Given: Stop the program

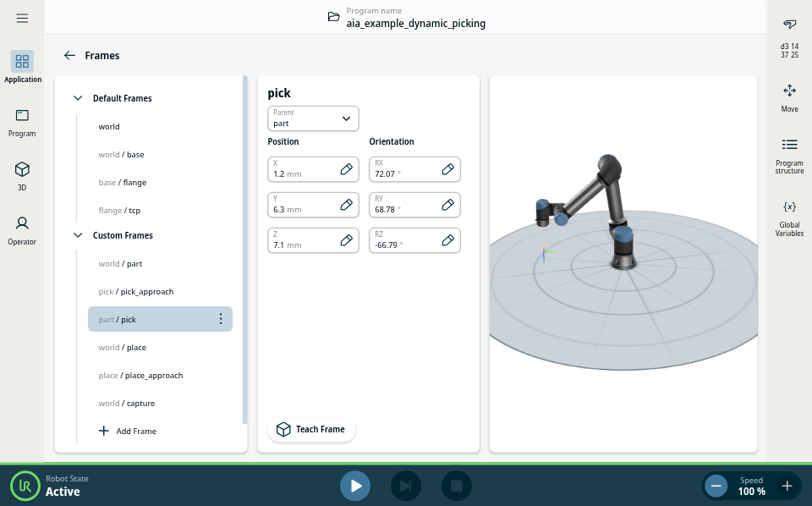Looking at the screenshot, I should pyautogui.click(x=456, y=486).
